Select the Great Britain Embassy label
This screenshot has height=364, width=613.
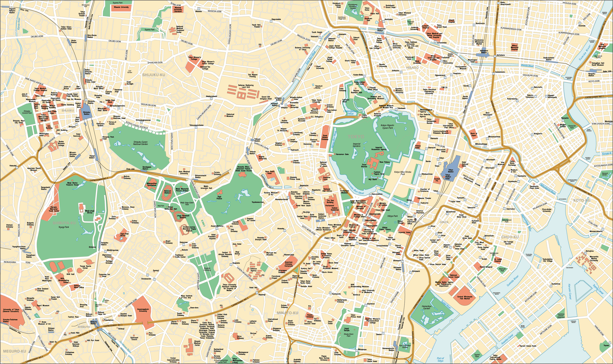pyautogui.click(x=325, y=137)
